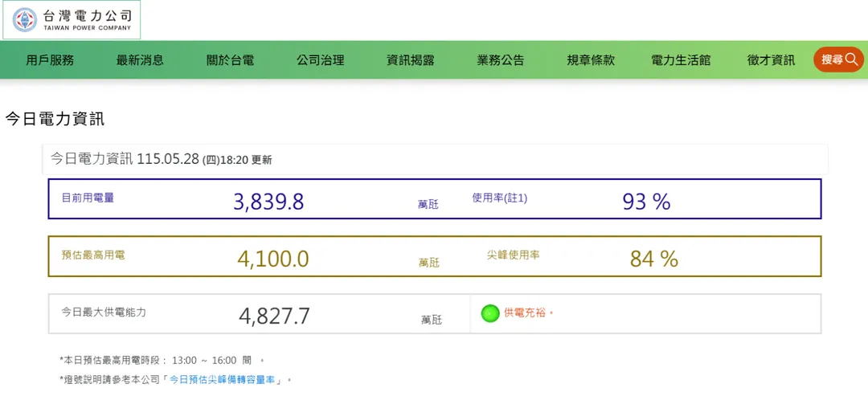This screenshot has width=868, height=396.
Task: Click the 使用率(註1) label
Action: click(500, 198)
